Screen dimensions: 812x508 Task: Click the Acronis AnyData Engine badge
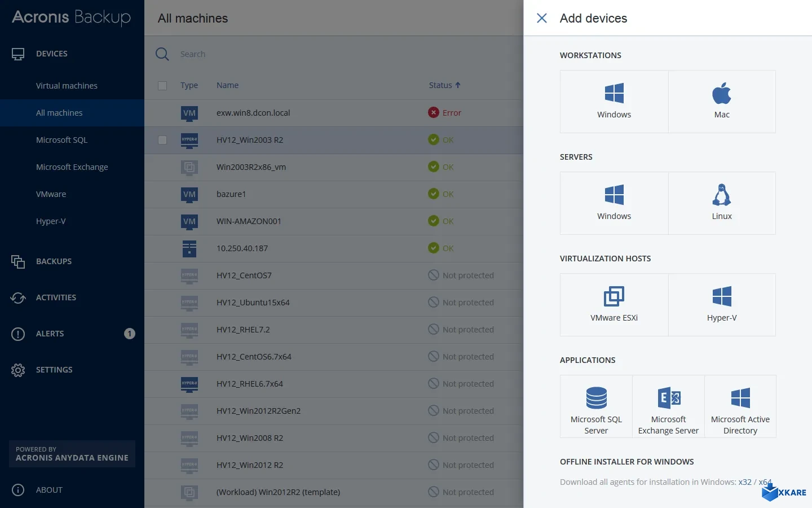(72, 454)
